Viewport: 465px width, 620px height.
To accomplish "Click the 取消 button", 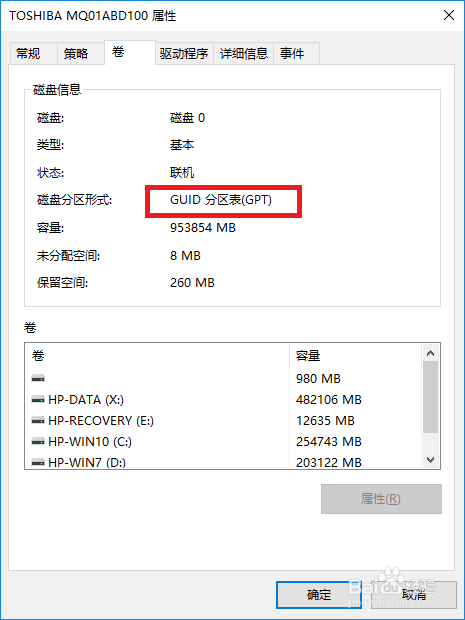I will click(414, 595).
